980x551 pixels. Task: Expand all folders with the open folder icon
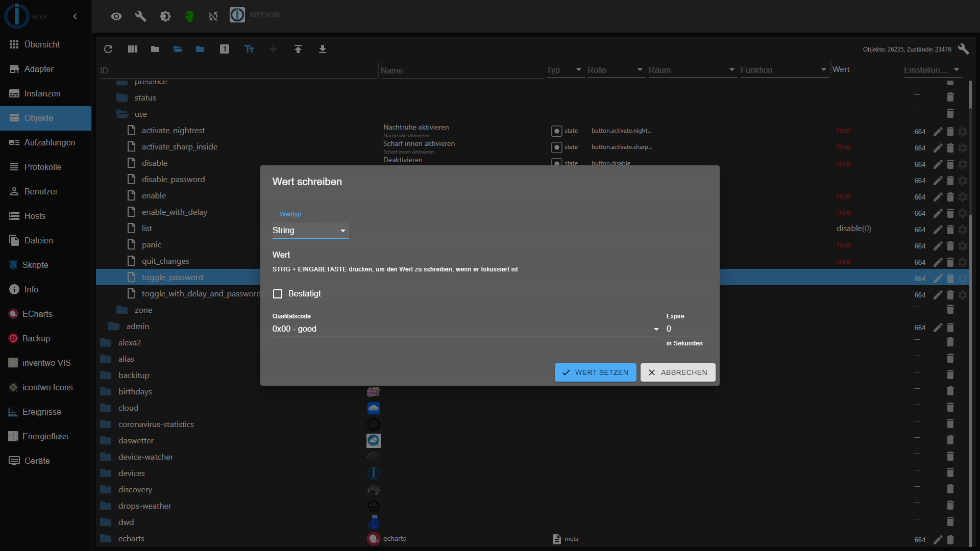click(178, 49)
